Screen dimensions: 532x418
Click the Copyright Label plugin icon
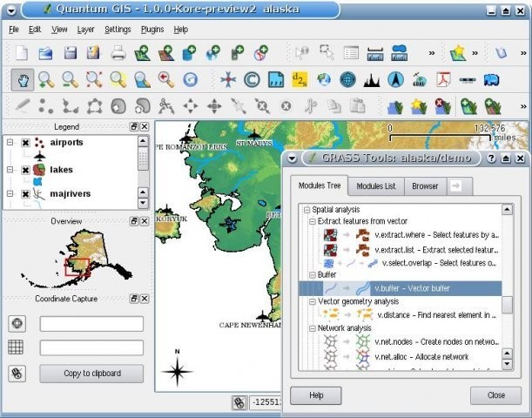tap(253, 80)
